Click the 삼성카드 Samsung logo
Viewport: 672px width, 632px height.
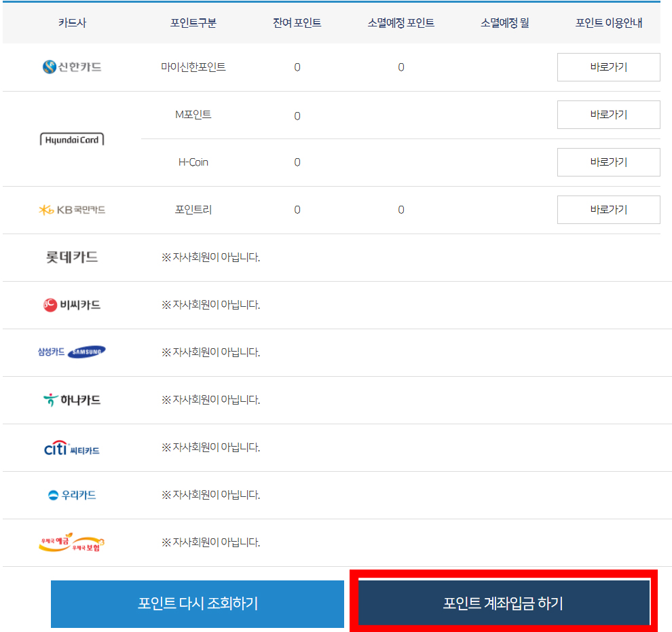pyautogui.click(x=72, y=352)
